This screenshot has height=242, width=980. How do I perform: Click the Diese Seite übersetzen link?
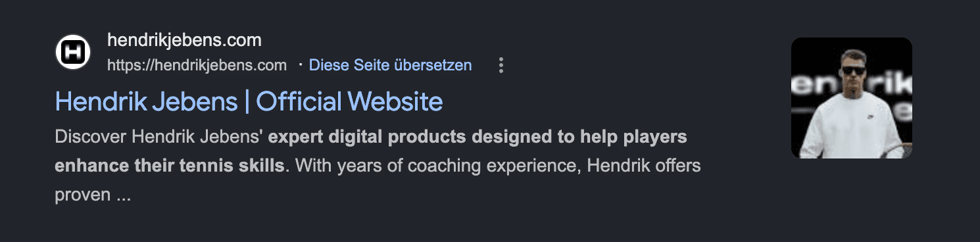(390, 65)
